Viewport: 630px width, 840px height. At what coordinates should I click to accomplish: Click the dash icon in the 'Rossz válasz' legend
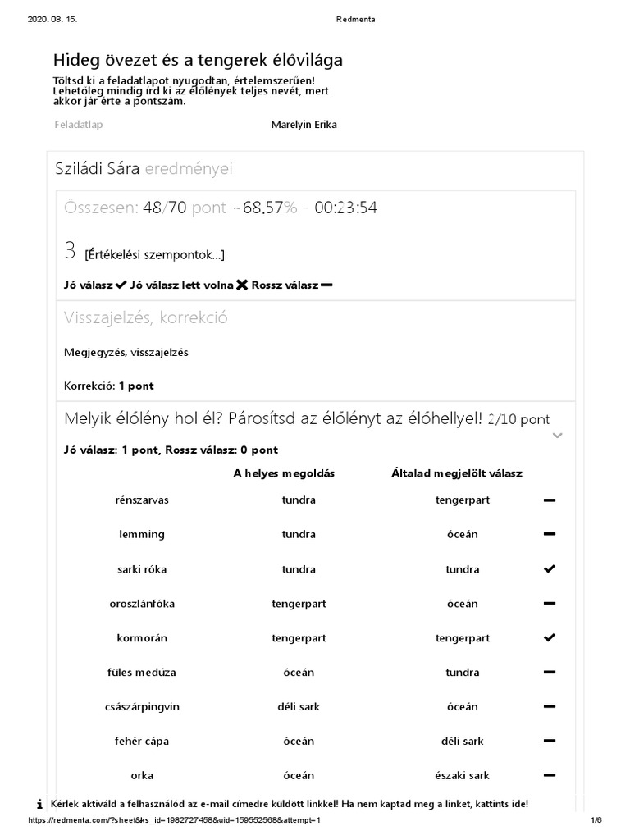(326, 285)
